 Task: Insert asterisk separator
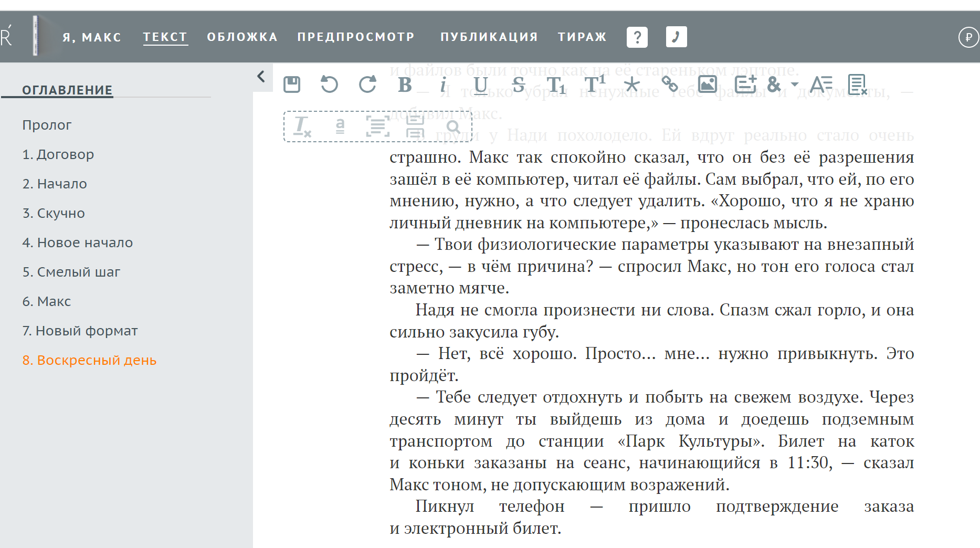tap(632, 84)
